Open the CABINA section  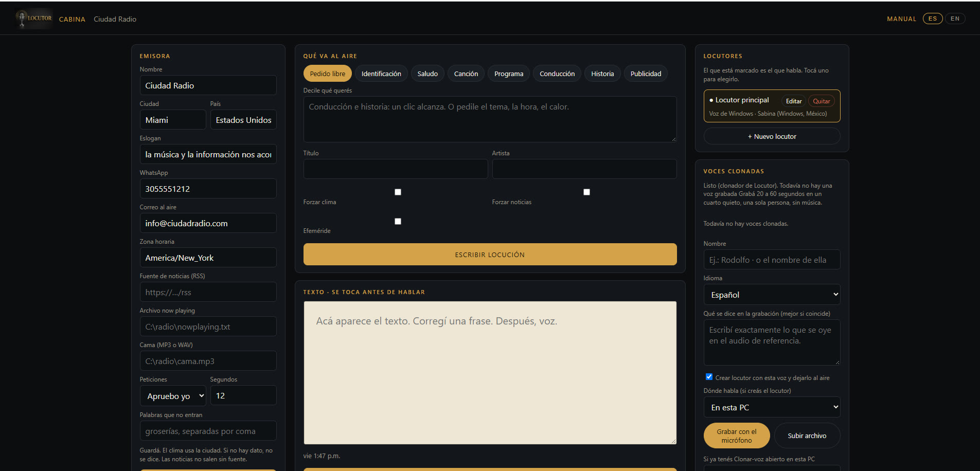pos(72,19)
